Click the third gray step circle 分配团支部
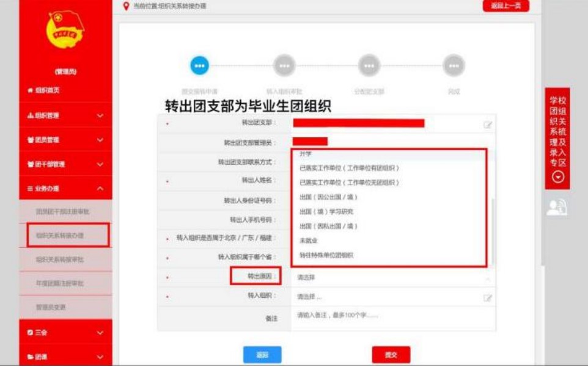The image size is (588, 367). point(369,65)
